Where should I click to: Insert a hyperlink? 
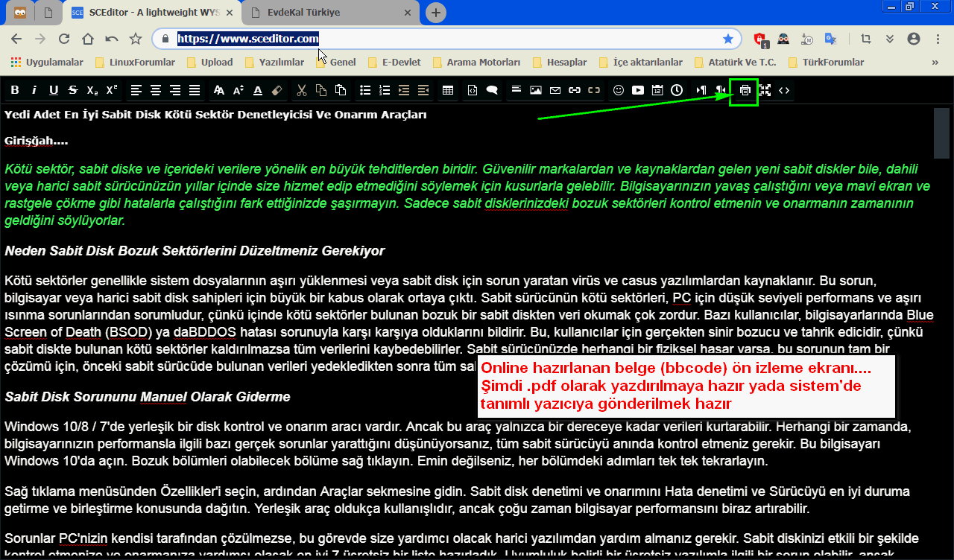pyautogui.click(x=575, y=90)
